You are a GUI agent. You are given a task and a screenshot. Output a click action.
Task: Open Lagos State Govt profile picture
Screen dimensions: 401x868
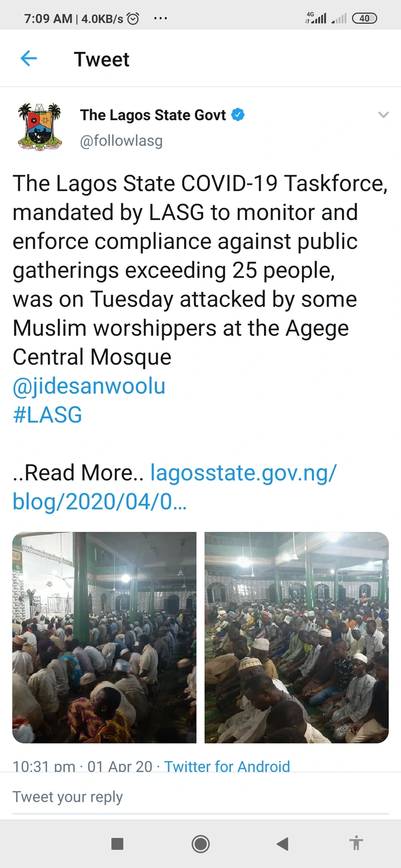39,127
